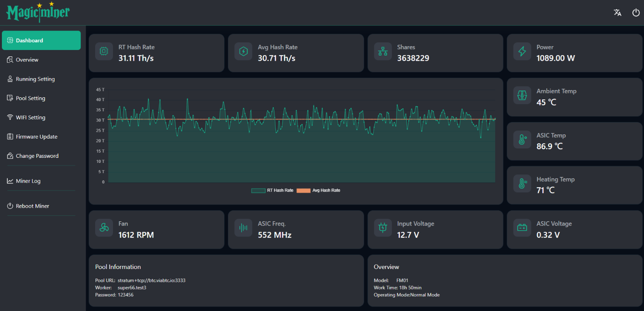Go to Pool Setting page
Image resolution: width=644 pixels, height=311 pixels.
point(30,98)
